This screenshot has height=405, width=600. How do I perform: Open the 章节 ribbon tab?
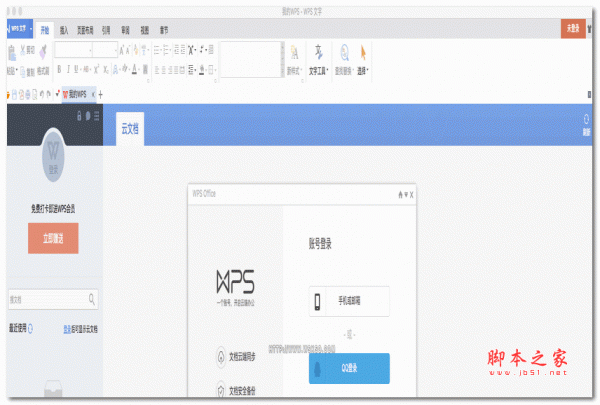pyautogui.click(x=164, y=30)
